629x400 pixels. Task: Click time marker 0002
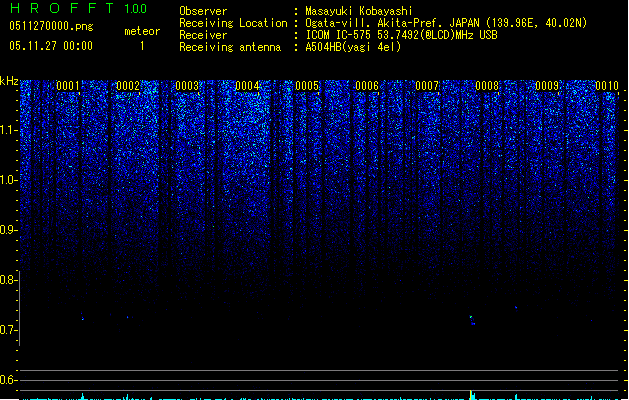coord(128,86)
